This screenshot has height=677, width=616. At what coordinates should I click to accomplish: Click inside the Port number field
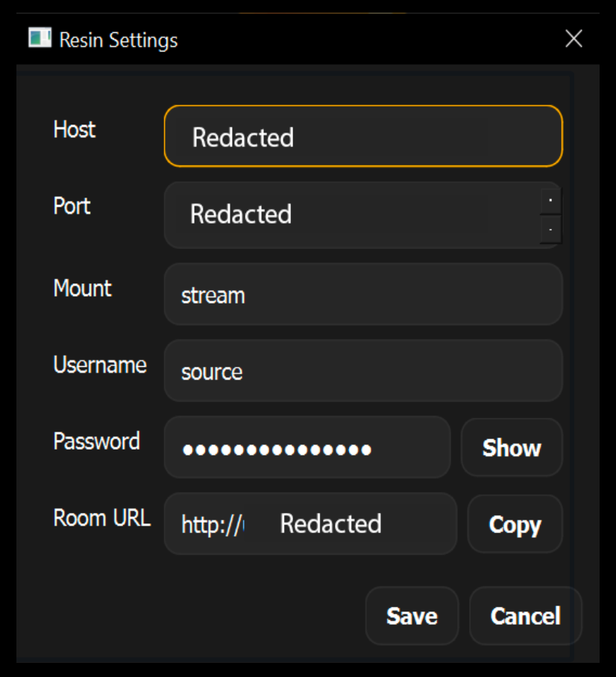tap(351, 215)
